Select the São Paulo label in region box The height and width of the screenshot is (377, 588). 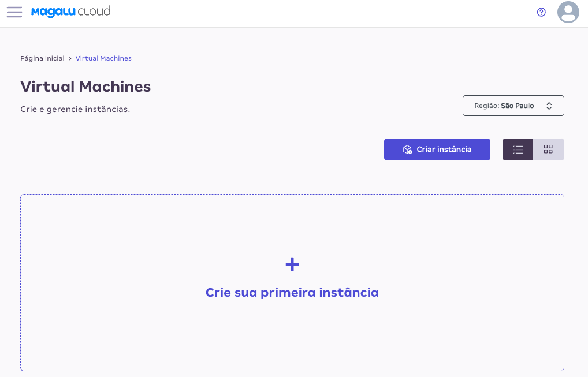click(518, 106)
